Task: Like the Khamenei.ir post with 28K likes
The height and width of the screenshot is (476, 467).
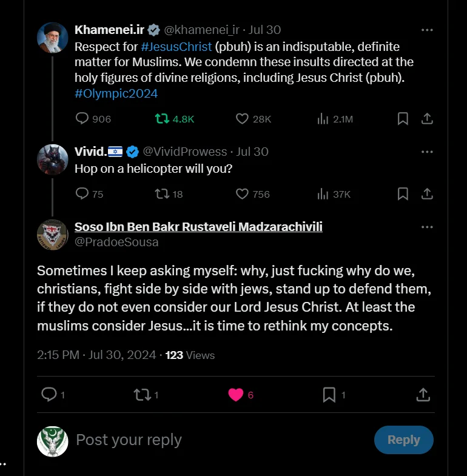Action: point(242,119)
